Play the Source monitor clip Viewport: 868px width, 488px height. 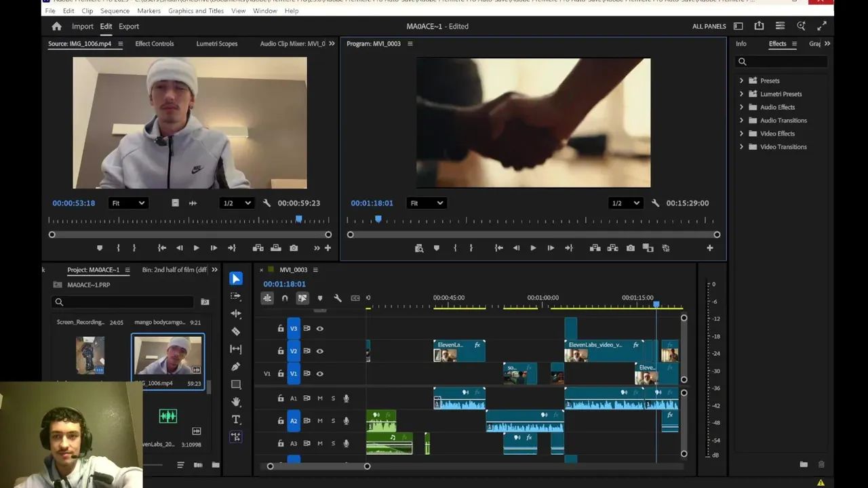(196, 248)
